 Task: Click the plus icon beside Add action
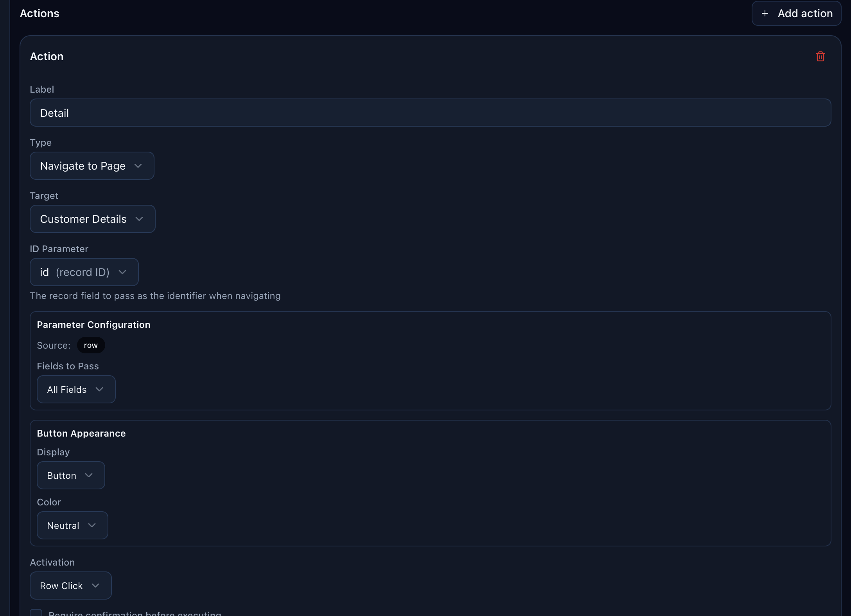click(x=765, y=13)
